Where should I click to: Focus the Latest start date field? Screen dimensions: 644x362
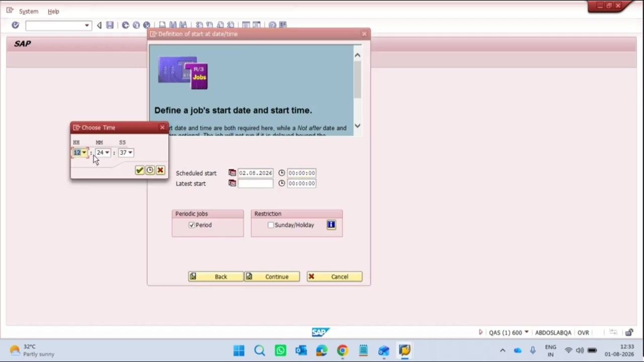[x=256, y=184]
